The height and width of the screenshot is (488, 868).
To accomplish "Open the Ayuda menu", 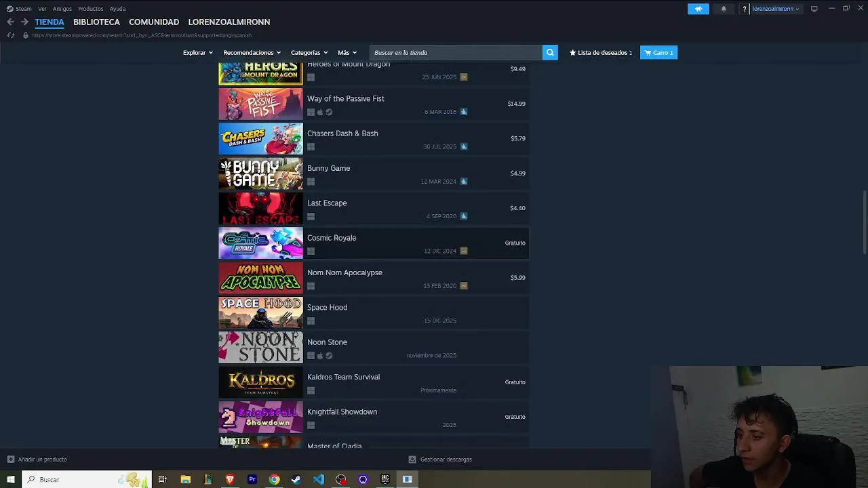I will click(117, 9).
